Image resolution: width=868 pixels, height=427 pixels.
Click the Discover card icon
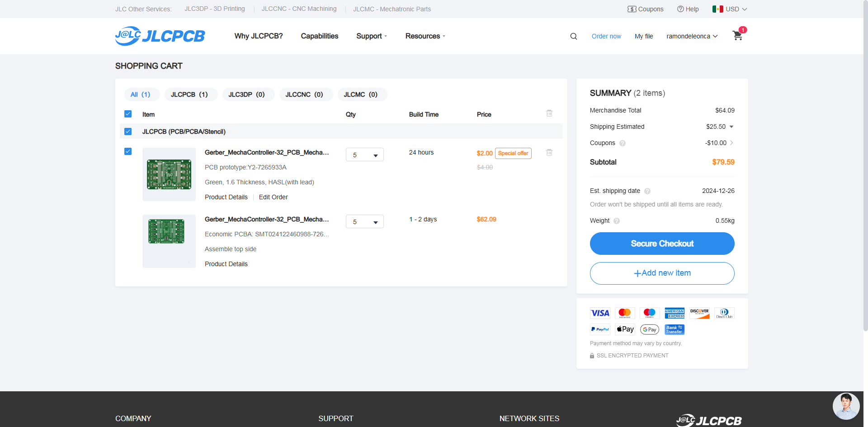[699, 313]
